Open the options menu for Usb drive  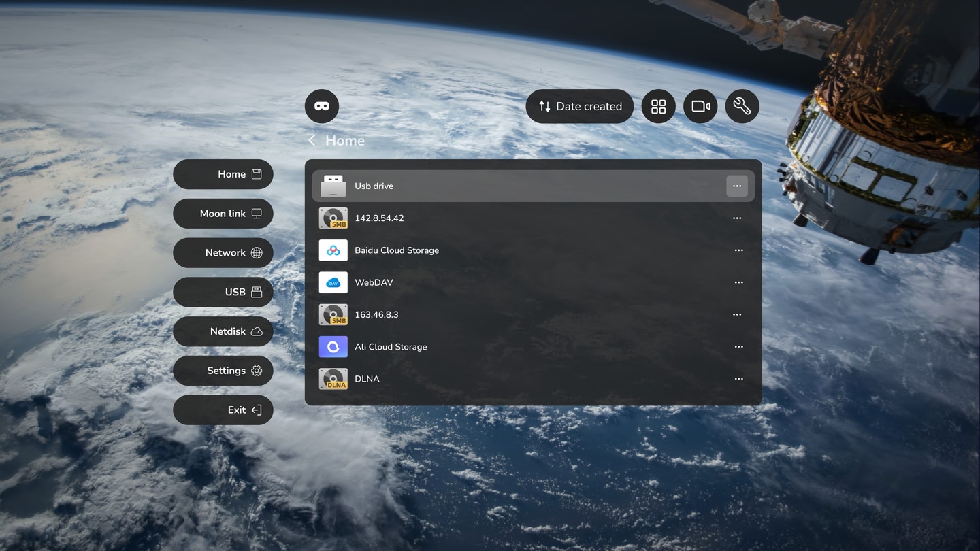point(737,185)
